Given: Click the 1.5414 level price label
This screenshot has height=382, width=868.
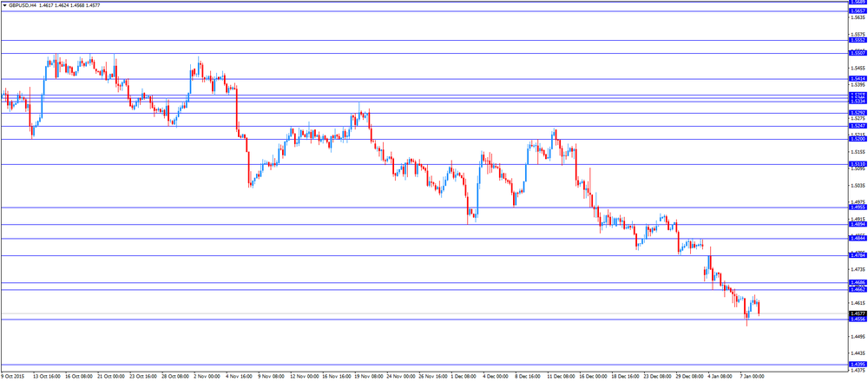Looking at the screenshot, I should click(x=858, y=79).
